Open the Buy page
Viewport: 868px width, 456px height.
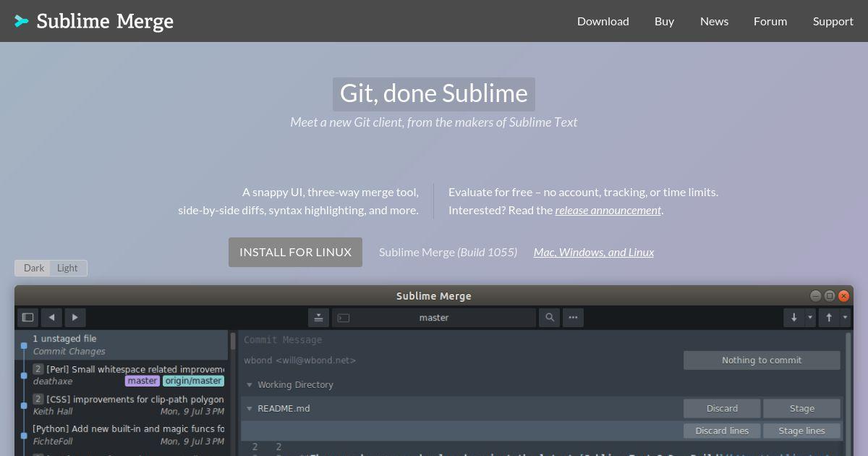tap(664, 21)
